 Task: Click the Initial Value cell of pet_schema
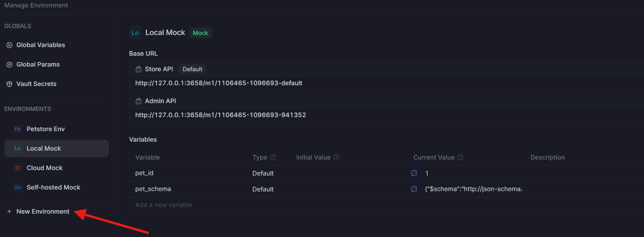(350, 190)
